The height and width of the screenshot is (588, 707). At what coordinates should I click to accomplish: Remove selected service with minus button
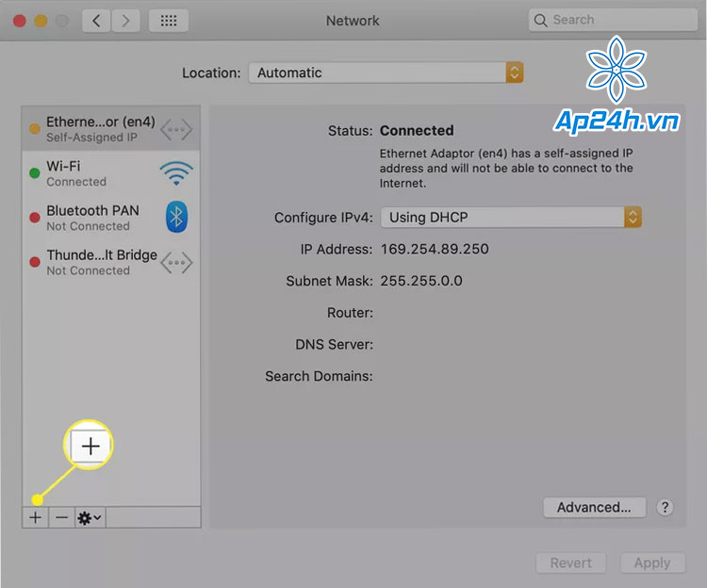(x=61, y=517)
